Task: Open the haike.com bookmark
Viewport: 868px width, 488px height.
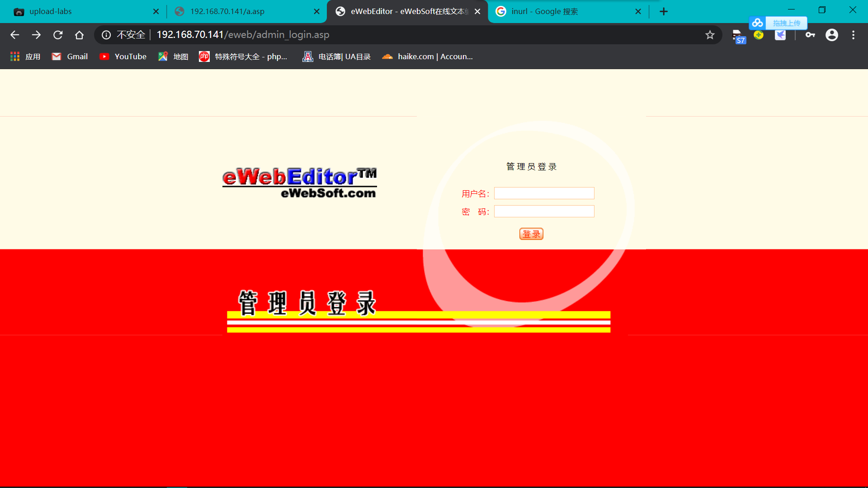Action: click(x=427, y=56)
